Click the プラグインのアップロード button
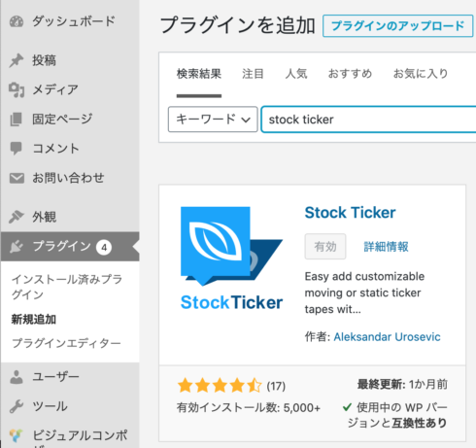Image resolution: width=476 pixels, height=448 pixels. (397, 25)
